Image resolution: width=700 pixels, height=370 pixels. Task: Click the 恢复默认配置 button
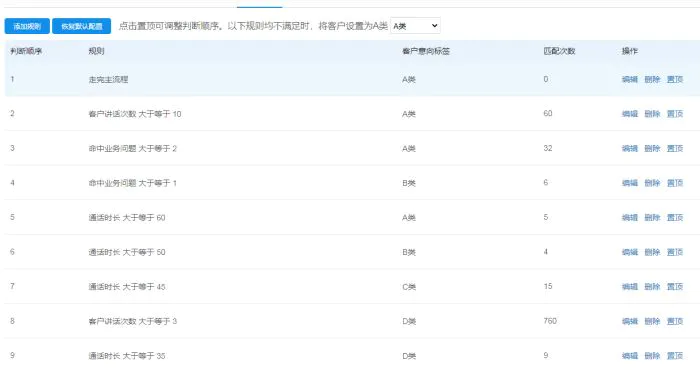[x=81, y=26]
